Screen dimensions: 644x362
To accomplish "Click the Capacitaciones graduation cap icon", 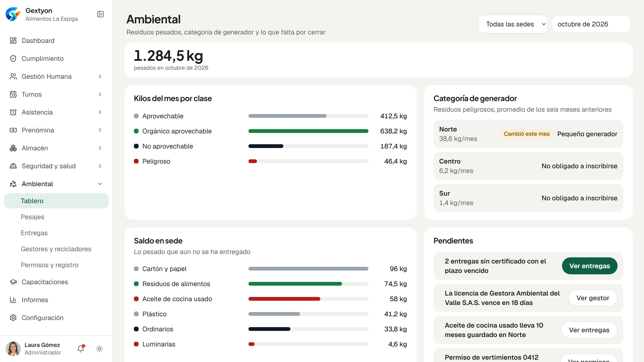I will point(13,282).
